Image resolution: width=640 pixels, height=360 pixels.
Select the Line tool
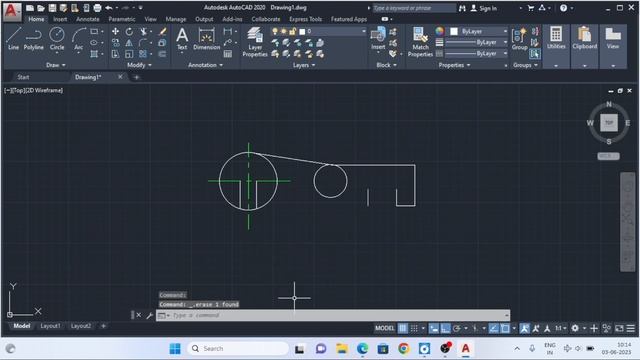[13, 39]
